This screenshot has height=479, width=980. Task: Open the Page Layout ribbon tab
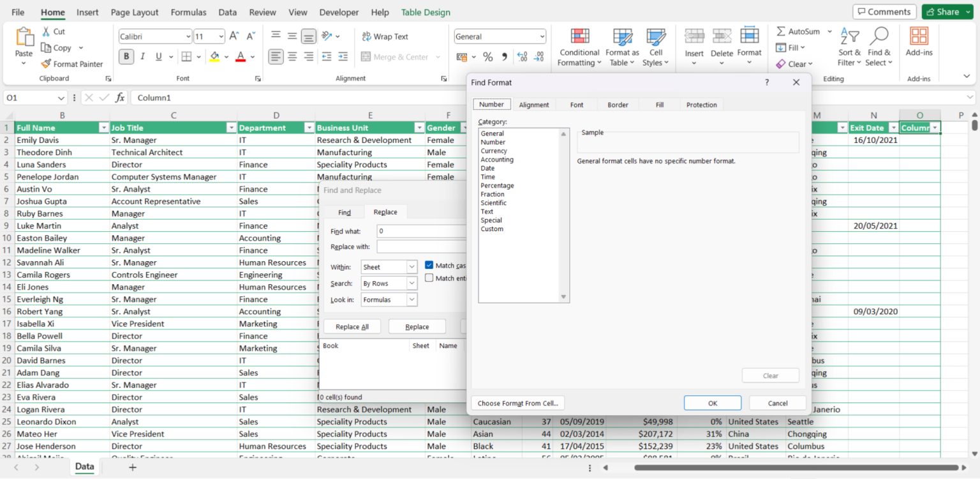point(135,11)
